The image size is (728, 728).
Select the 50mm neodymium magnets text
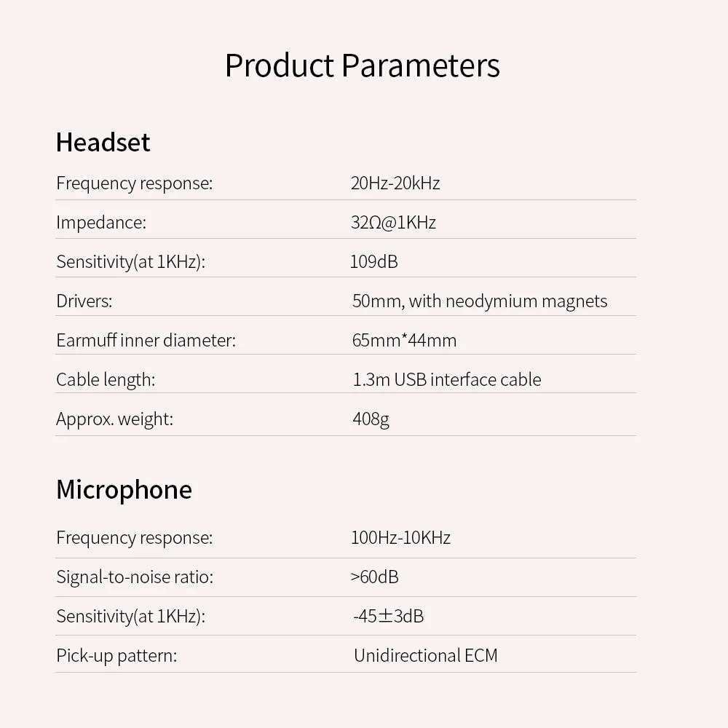click(480, 301)
